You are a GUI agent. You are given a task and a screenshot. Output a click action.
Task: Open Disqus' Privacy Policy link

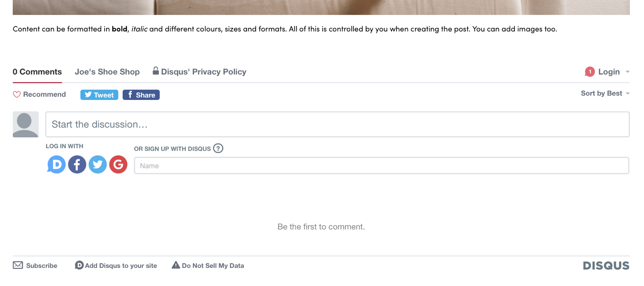coord(199,72)
